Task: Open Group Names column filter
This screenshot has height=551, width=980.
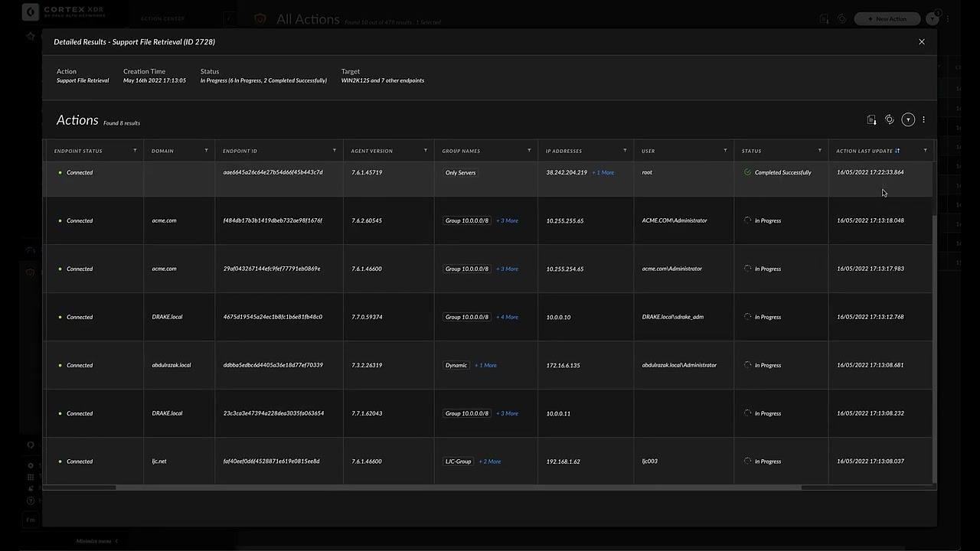Action: pos(529,151)
